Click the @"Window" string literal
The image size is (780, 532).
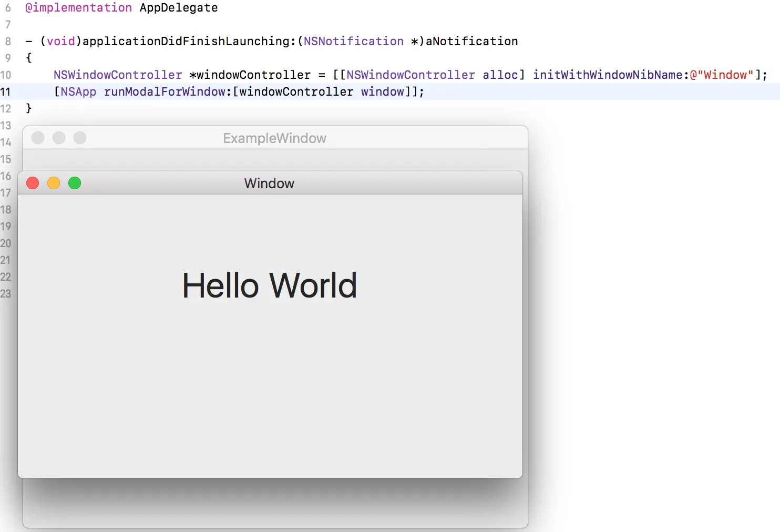click(x=722, y=75)
